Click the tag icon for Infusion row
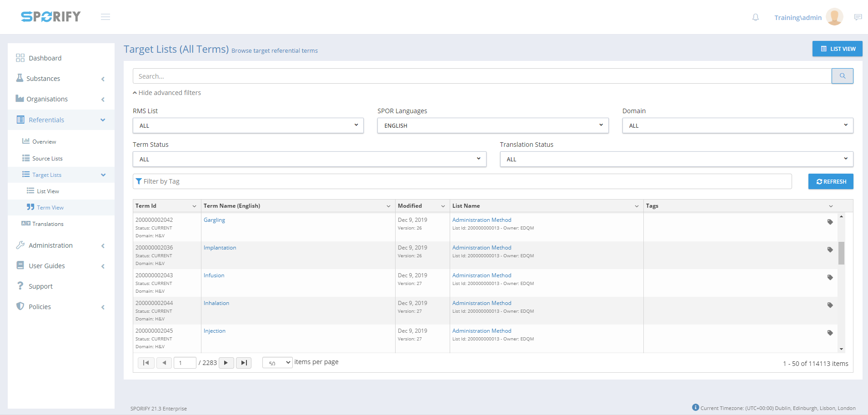This screenshot has height=415, width=868. 830,277
